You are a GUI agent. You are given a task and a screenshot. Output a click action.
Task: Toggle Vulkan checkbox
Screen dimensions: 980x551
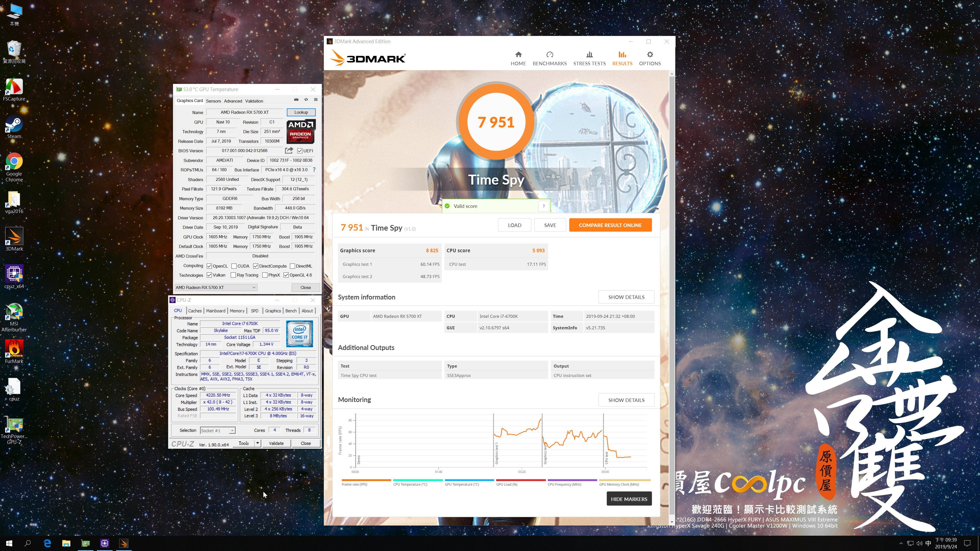pyautogui.click(x=209, y=275)
